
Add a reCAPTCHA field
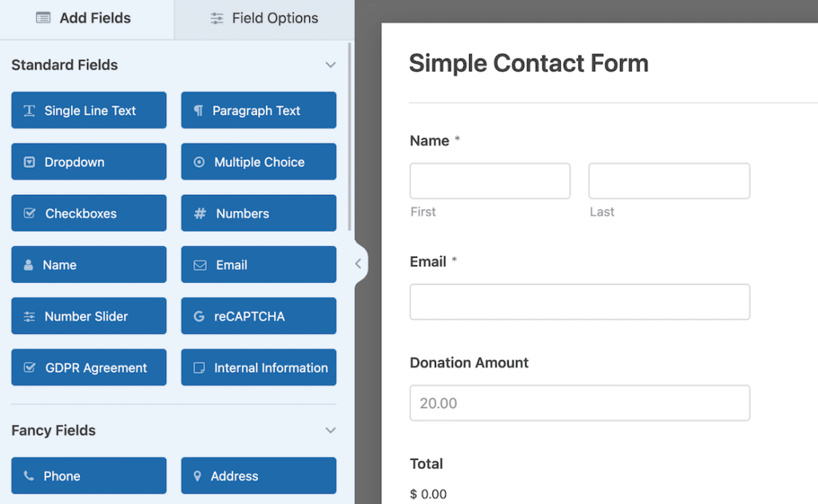[258, 315]
